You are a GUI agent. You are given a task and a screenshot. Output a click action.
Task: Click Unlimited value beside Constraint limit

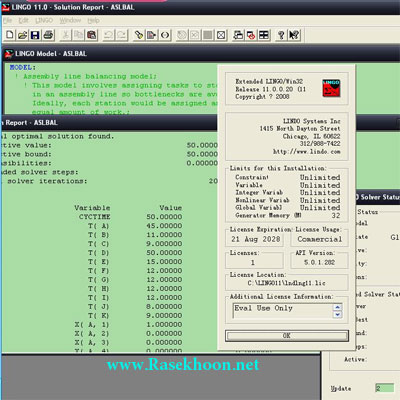320,178
